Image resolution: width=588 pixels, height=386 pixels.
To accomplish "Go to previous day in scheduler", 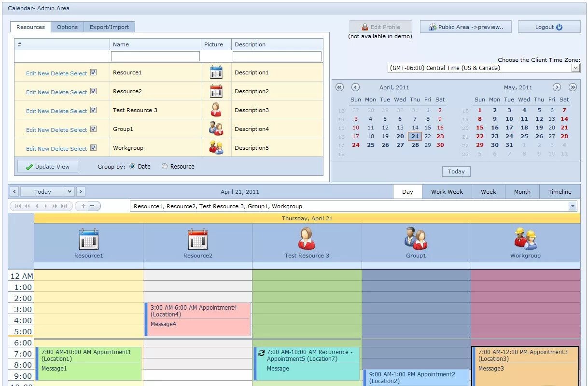I will (14, 192).
